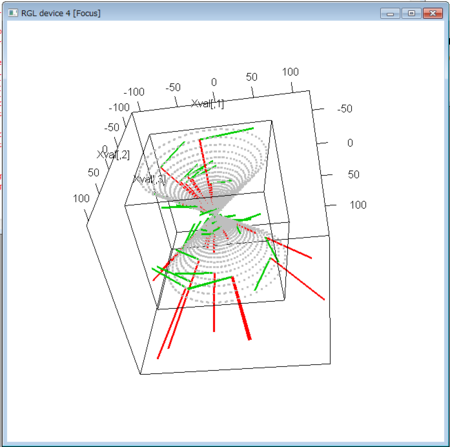Click the Xval[,3] axis label
Viewport: 450px width, 447px height.
click(x=149, y=179)
